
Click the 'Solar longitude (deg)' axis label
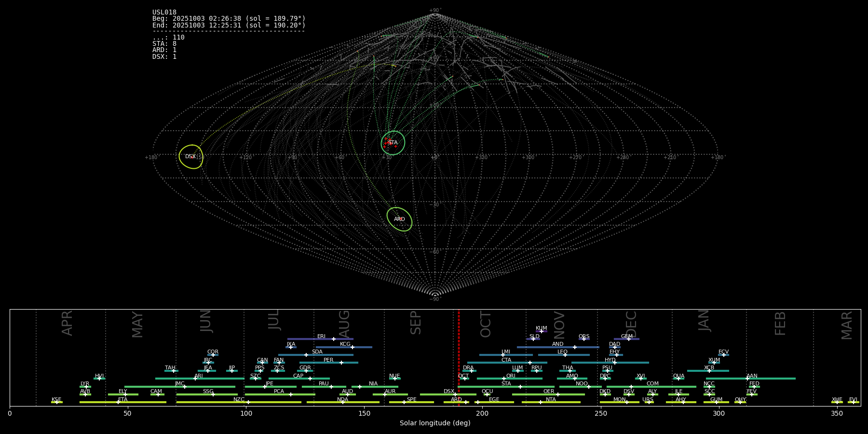[435, 423]
